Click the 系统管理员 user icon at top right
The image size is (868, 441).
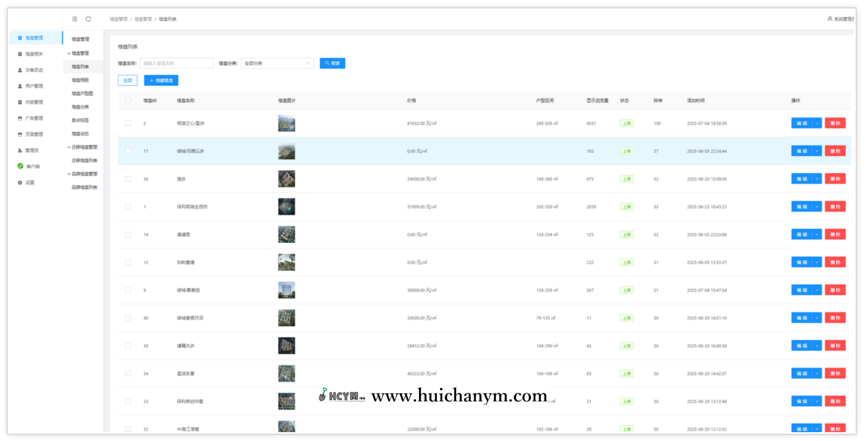click(830, 19)
